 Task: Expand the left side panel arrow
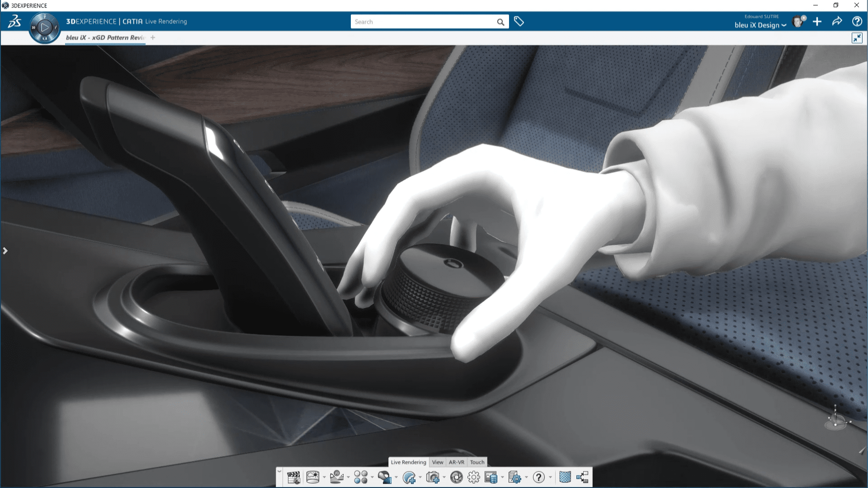click(x=5, y=251)
